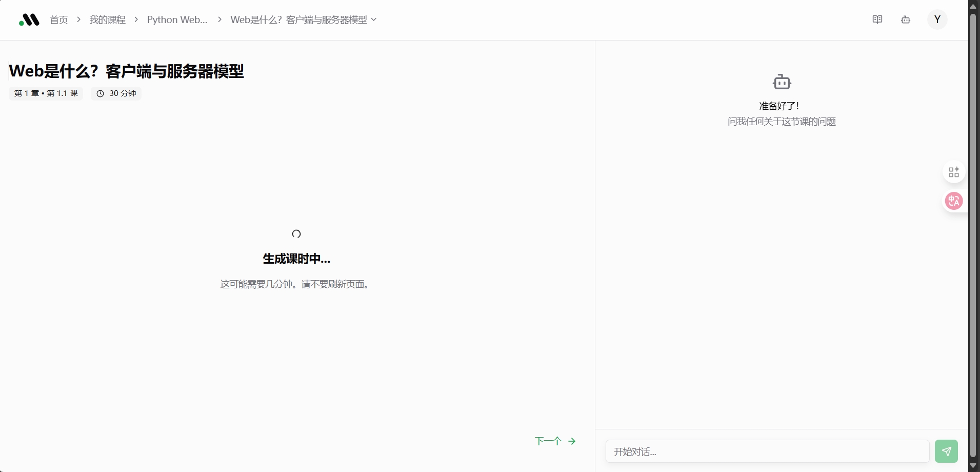Click the large robot icon in chat panel
The width and height of the screenshot is (980, 472).
782,82
